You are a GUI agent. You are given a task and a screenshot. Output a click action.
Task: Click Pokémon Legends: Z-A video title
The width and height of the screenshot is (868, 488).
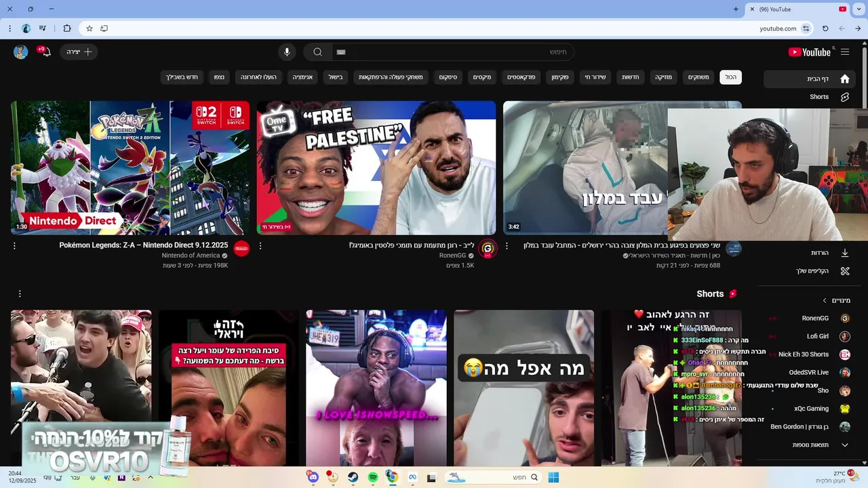(144, 245)
